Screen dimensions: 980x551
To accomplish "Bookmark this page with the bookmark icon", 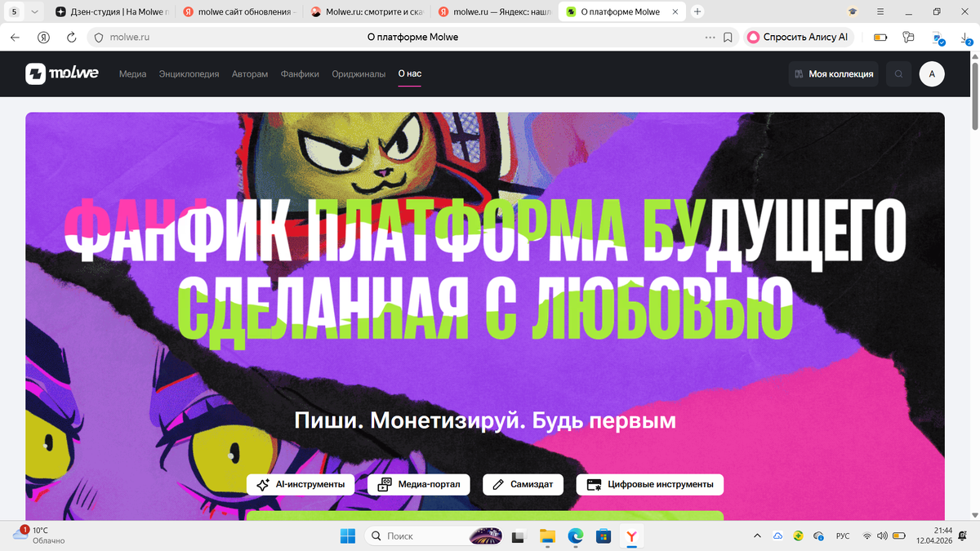I will pyautogui.click(x=728, y=38).
